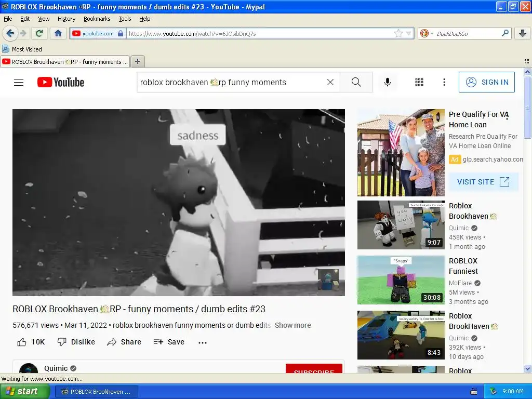Like the video with thumbs-up 10K
This screenshot has height=399, width=532.
[x=31, y=342]
